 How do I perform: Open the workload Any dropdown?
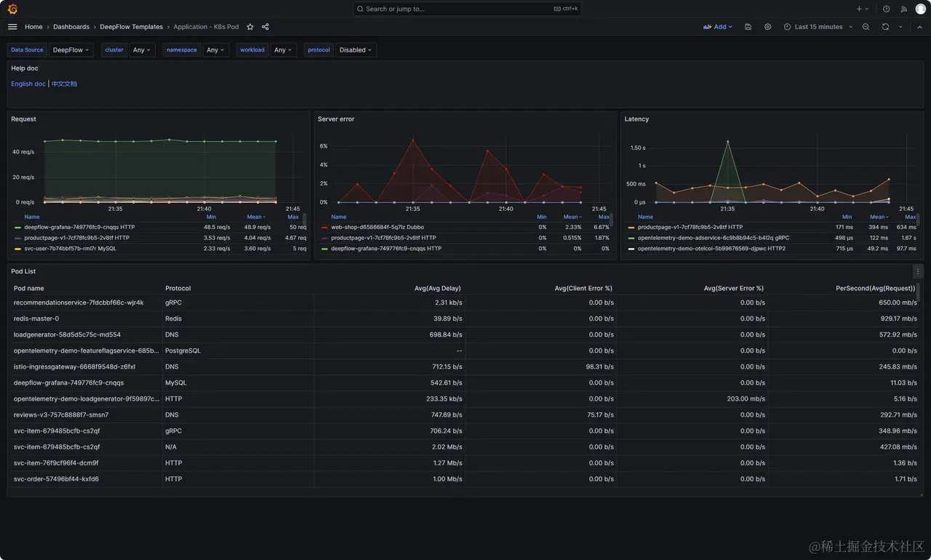283,50
